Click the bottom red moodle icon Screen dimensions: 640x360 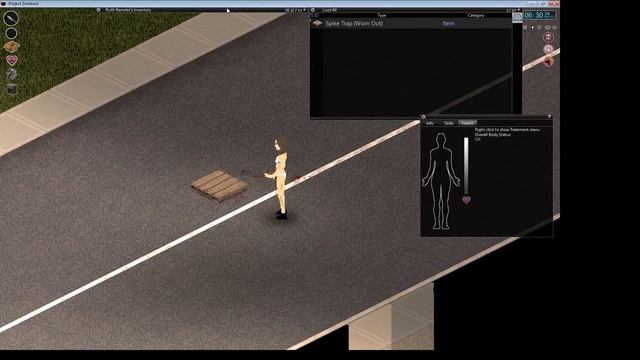click(548, 62)
